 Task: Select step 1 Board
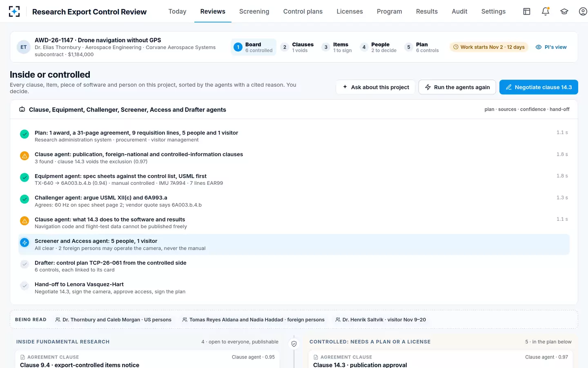click(254, 47)
